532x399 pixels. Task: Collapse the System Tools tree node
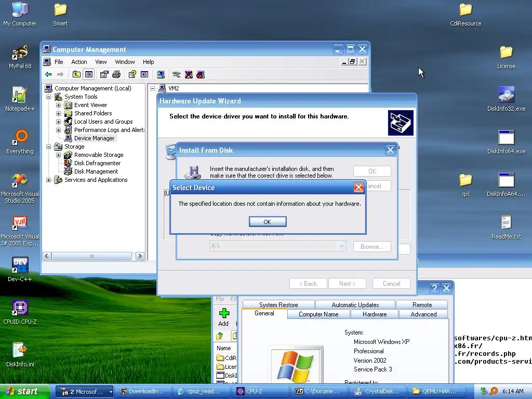[x=48, y=97]
